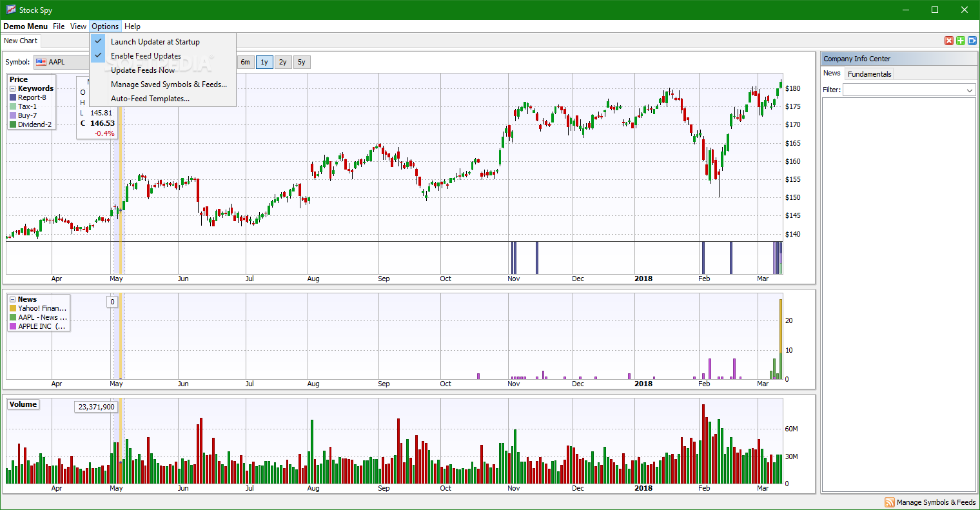Viewport: 980px width, 510px height.
Task: Click the Yahoo! Finance news color swatch
Action: click(13, 308)
